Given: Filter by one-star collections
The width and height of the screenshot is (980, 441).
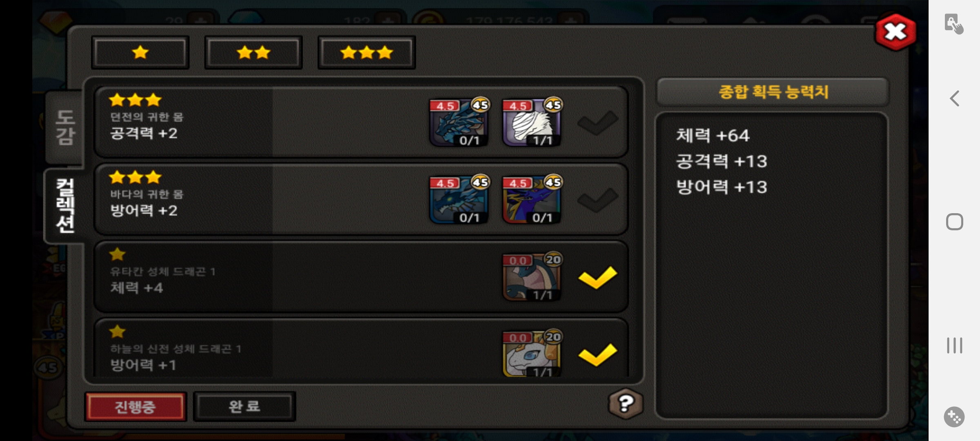Looking at the screenshot, I should 140,52.
